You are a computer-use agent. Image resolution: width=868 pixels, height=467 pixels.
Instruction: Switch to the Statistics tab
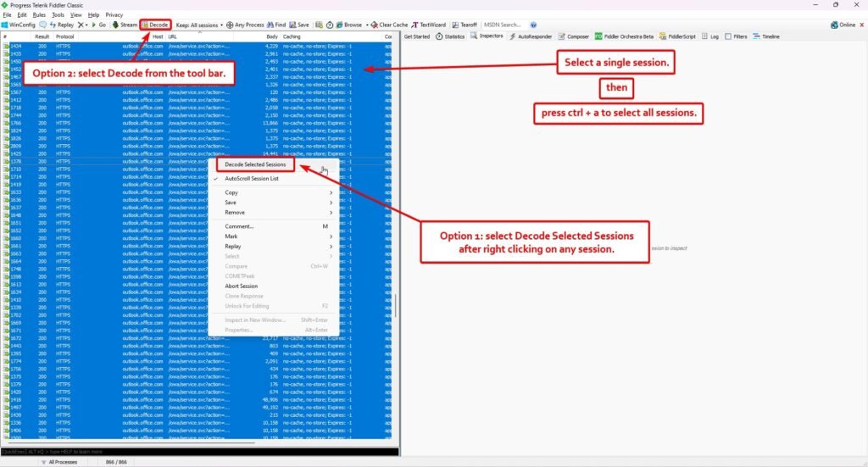coord(450,36)
